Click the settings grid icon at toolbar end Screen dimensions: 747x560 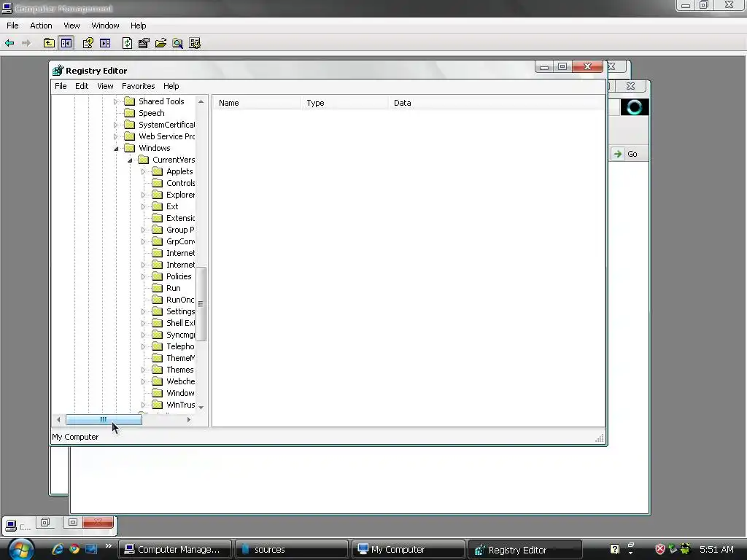pyautogui.click(x=195, y=43)
